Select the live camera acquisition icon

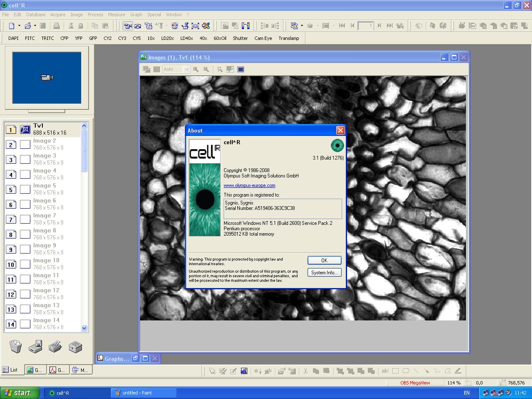(127, 25)
